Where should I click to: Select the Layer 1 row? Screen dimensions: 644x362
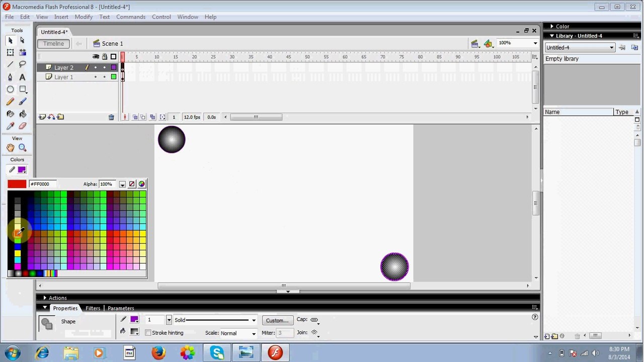(x=77, y=77)
